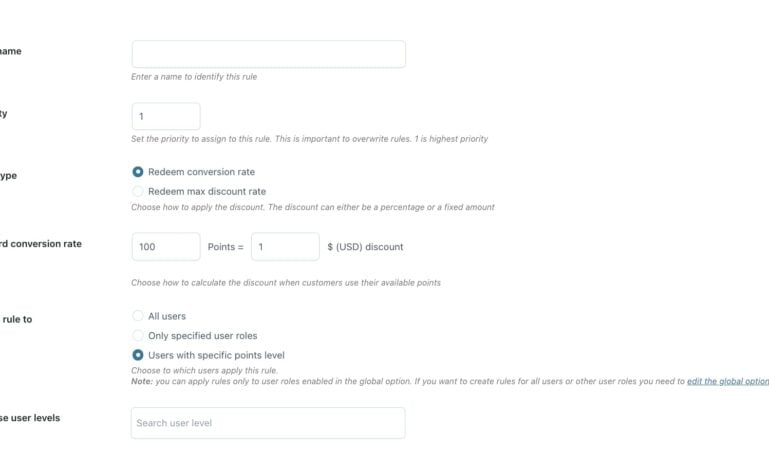Choose the Only specified user roles radio circle
Viewport: 769px width, 452px height.
tap(138, 335)
